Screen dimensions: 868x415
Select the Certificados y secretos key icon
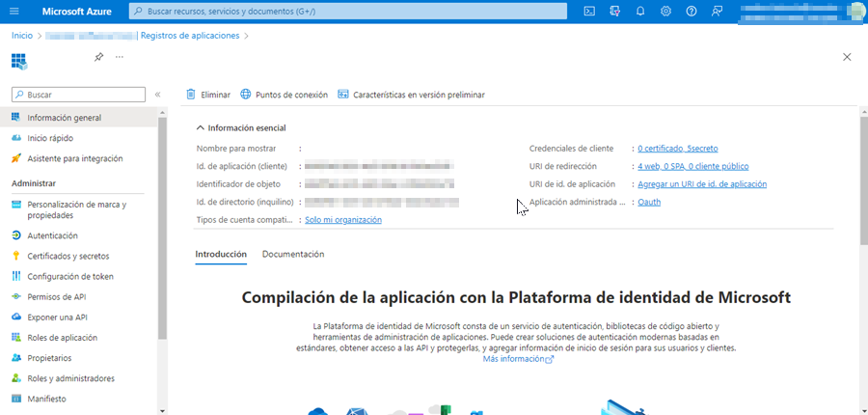[16, 256]
